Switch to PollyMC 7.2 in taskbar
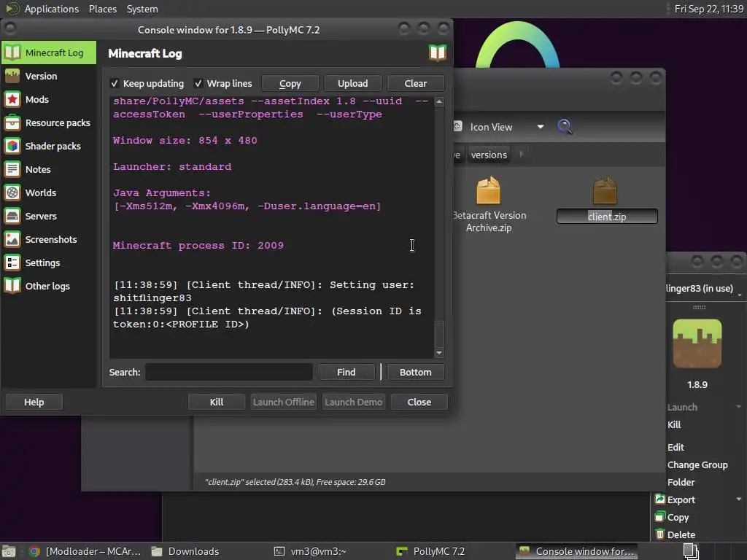 point(431,551)
